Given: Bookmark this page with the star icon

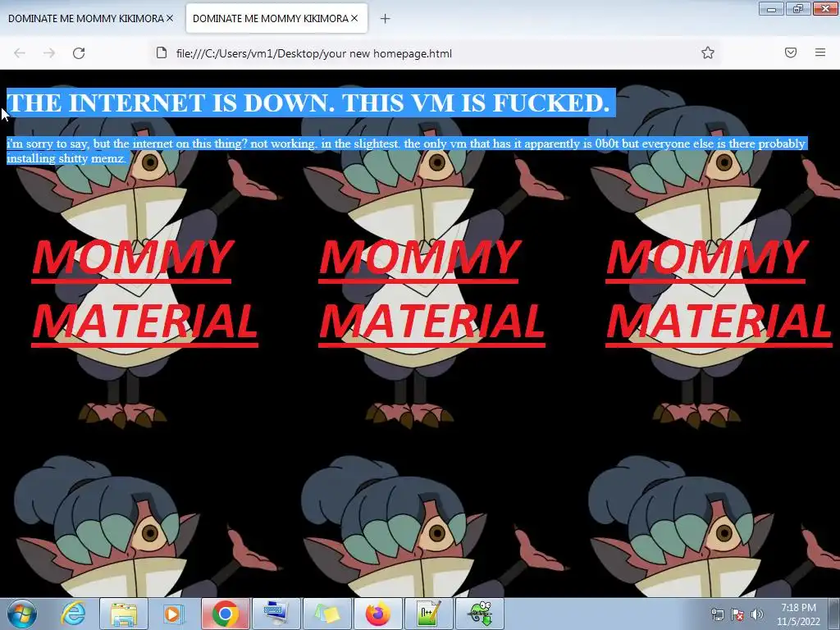Looking at the screenshot, I should point(708,52).
